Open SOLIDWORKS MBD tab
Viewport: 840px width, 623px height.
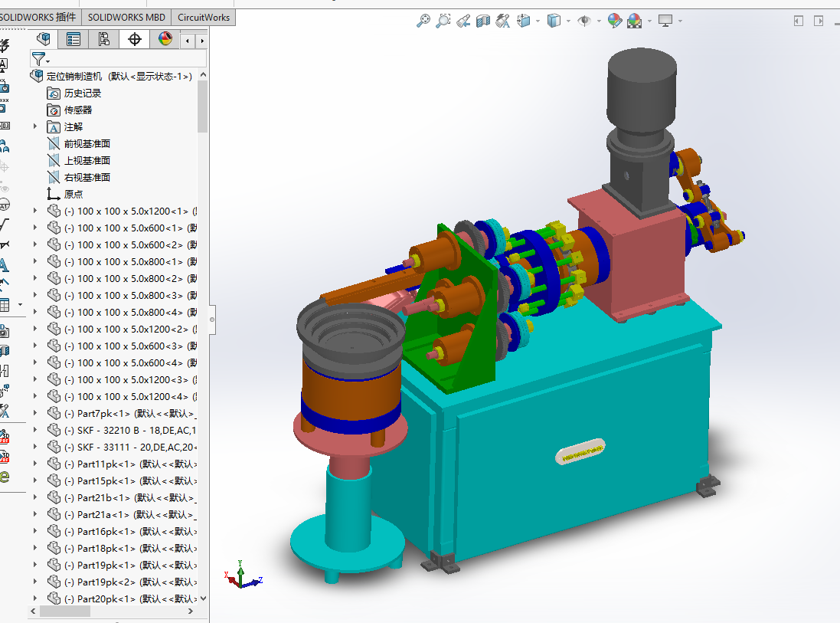coord(126,17)
